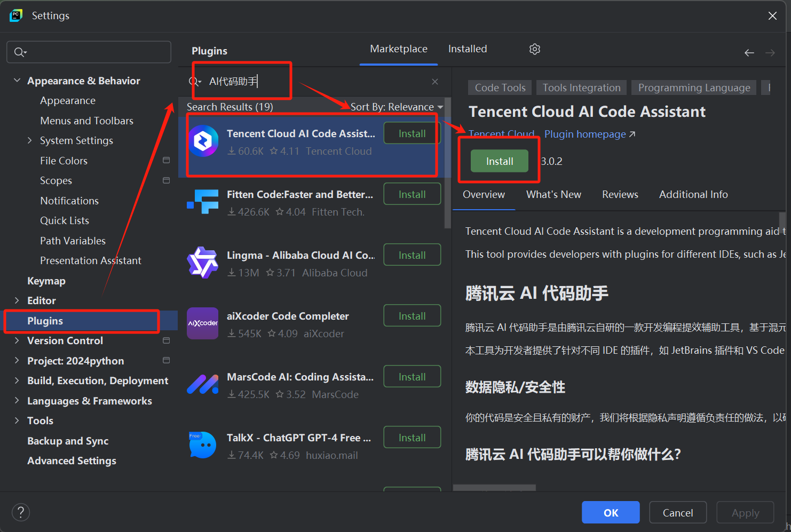Open the Sort By: Relevance dropdown
Viewport: 791px width, 532px height.
[397, 107]
